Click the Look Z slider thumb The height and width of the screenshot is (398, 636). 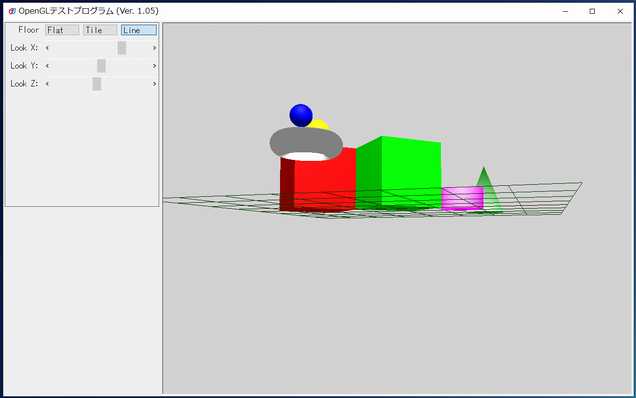tap(97, 84)
